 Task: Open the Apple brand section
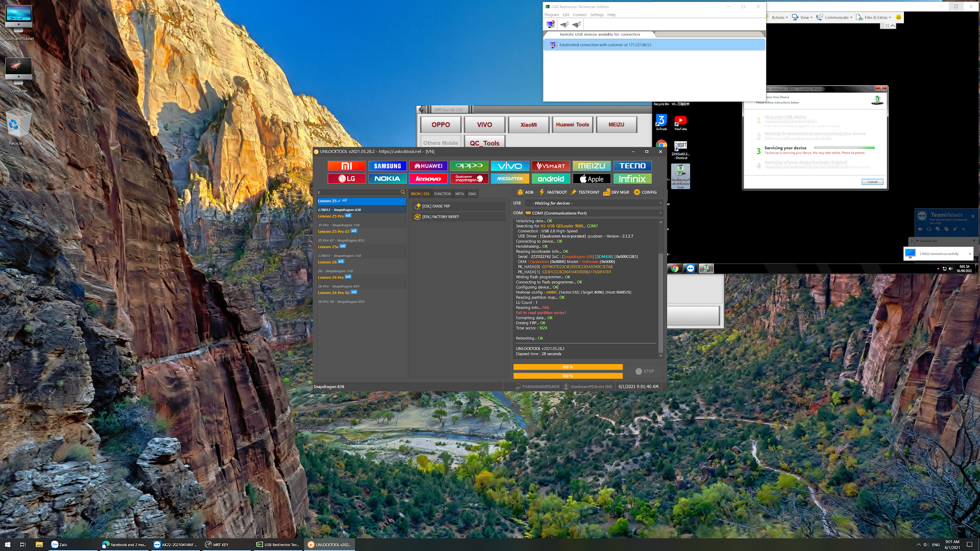tap(591, 179)
